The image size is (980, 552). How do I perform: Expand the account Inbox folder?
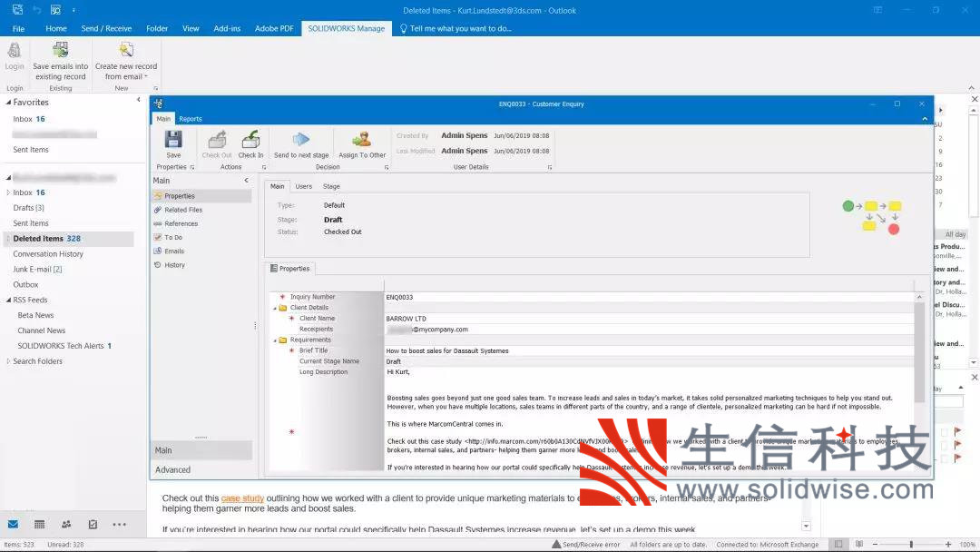(x=8, y=192)
